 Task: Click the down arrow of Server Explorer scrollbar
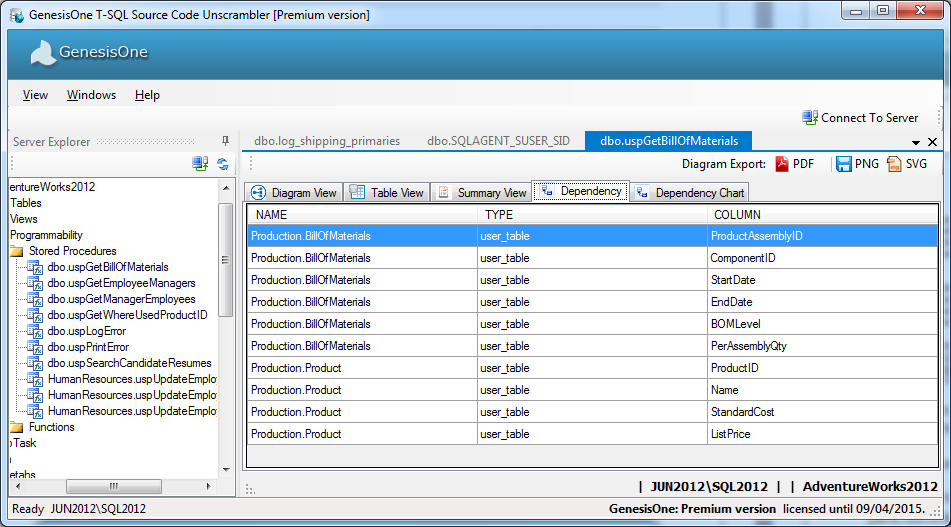226,469
